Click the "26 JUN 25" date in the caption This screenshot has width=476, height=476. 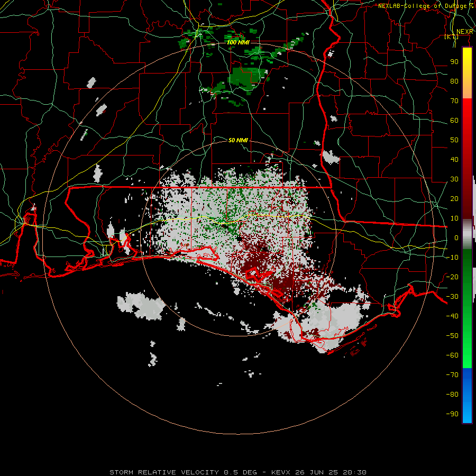(x=316, y=472)
